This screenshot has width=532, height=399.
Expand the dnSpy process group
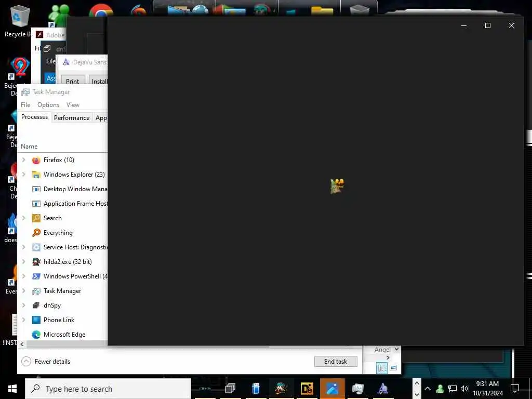23,305
